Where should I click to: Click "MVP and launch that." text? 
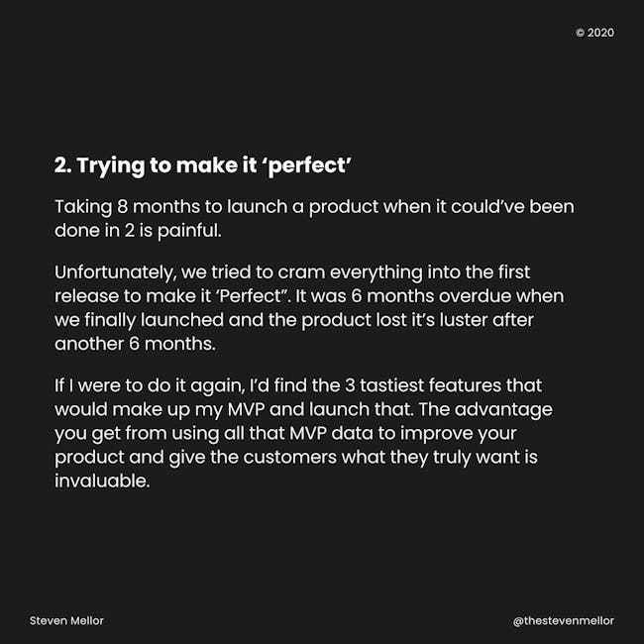[x=321, y=409]
